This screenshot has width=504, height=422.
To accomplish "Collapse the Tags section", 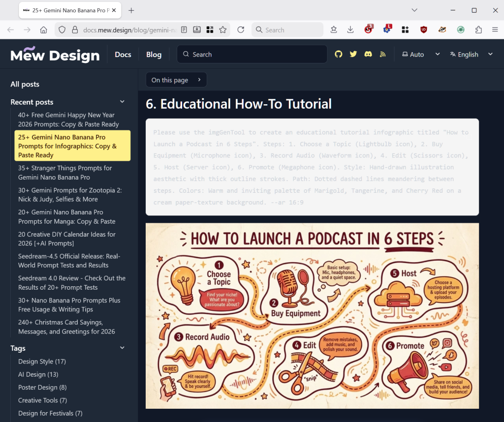I will coord(122,348).
